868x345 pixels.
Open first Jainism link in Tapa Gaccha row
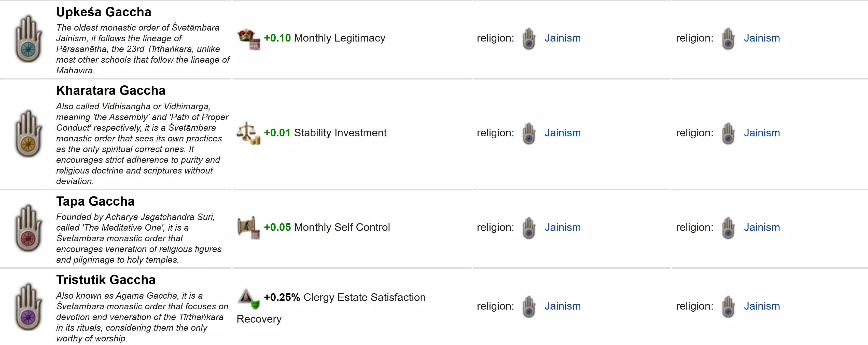tap(562, 227)
